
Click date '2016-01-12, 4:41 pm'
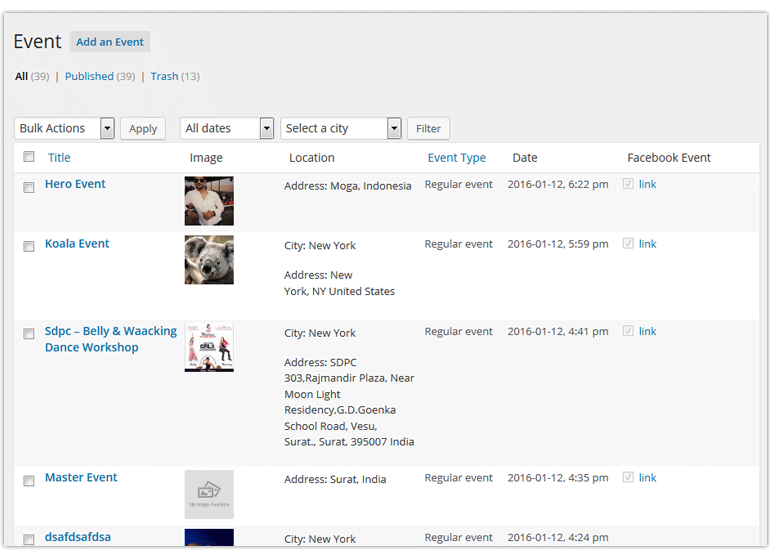tap(558, 332)
